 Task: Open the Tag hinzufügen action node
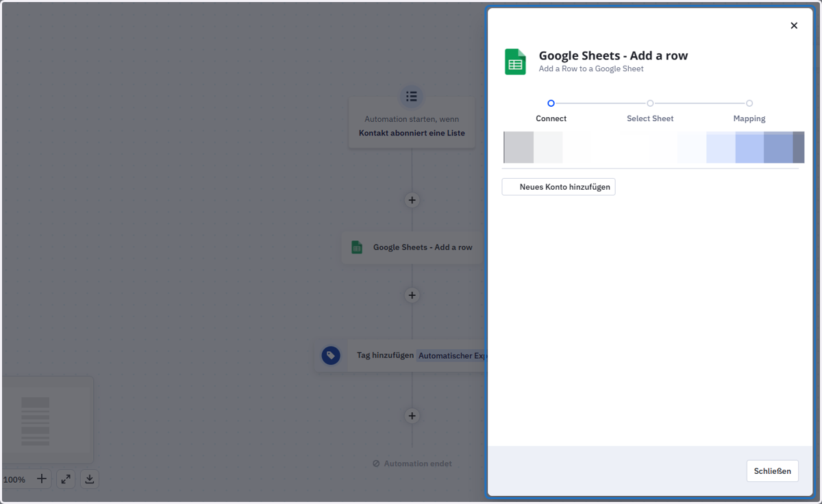[x=401, y=355]
